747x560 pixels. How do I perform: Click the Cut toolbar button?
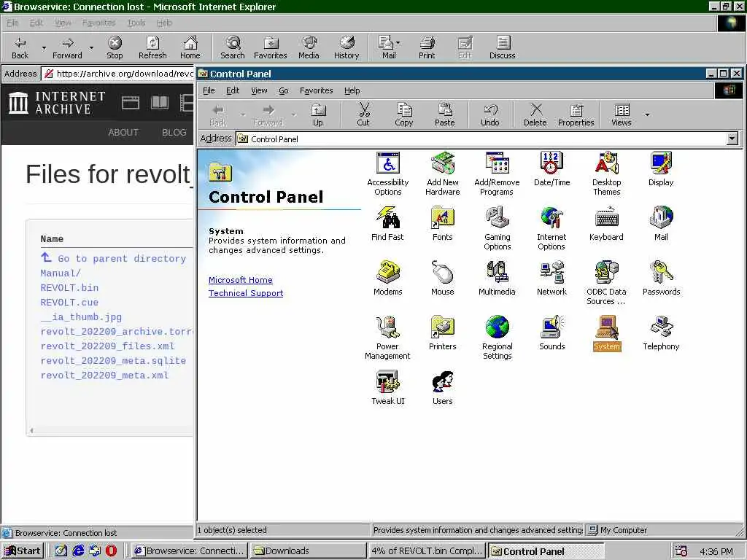point(363,114)
